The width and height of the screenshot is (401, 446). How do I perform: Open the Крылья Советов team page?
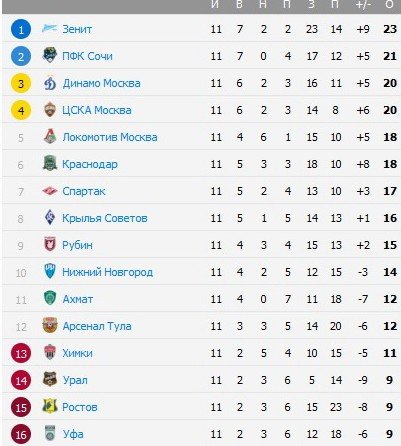pyautogui.click(x=105, y=218)
